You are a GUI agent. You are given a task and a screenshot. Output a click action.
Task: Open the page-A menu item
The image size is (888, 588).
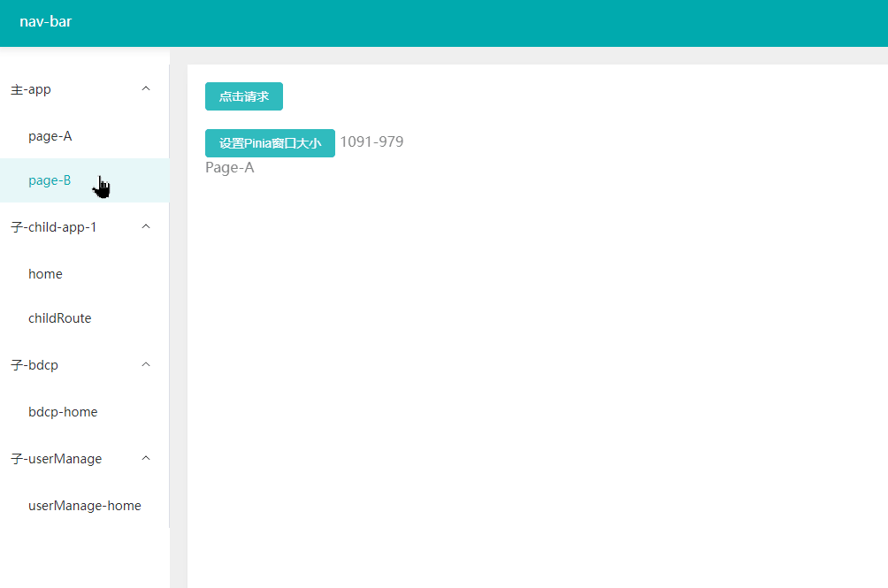tap(84, 136)
